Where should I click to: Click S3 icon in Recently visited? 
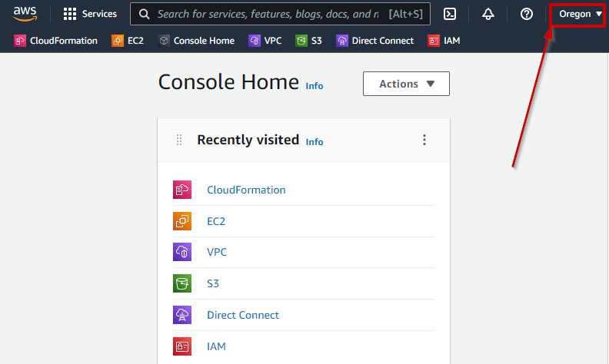point(182,283)
